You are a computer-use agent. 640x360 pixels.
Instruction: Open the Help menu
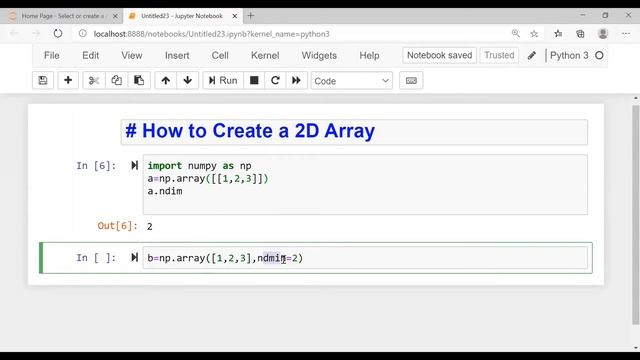pyautogui.click(x=369, y=56)
